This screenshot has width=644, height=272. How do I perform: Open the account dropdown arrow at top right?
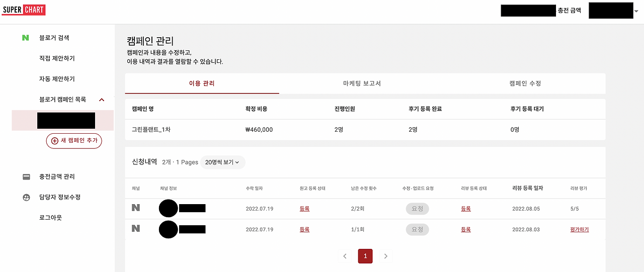coord(636,11)
